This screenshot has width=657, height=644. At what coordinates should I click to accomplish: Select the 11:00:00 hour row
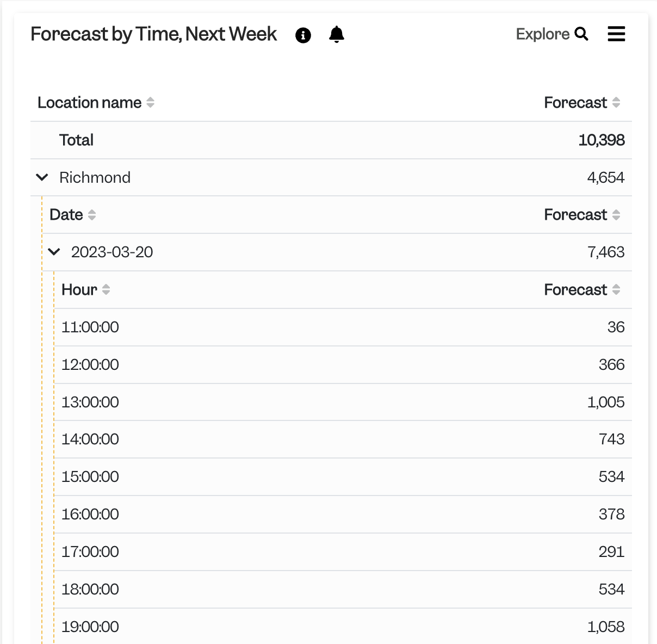pyautogui.click(x=343, y=327)
